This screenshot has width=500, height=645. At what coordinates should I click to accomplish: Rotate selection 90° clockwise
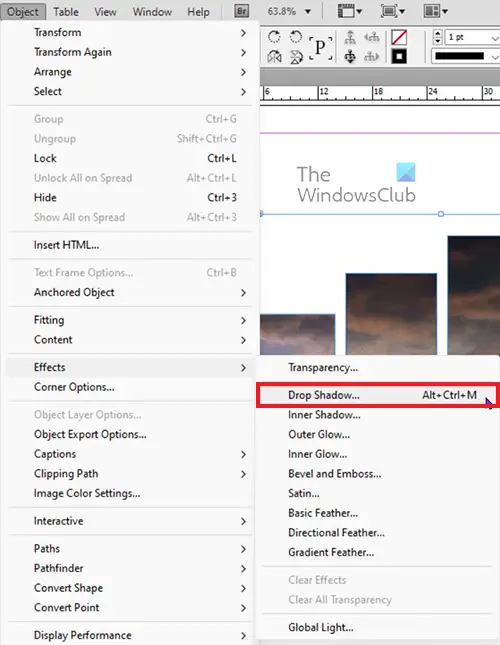[274, 37]
